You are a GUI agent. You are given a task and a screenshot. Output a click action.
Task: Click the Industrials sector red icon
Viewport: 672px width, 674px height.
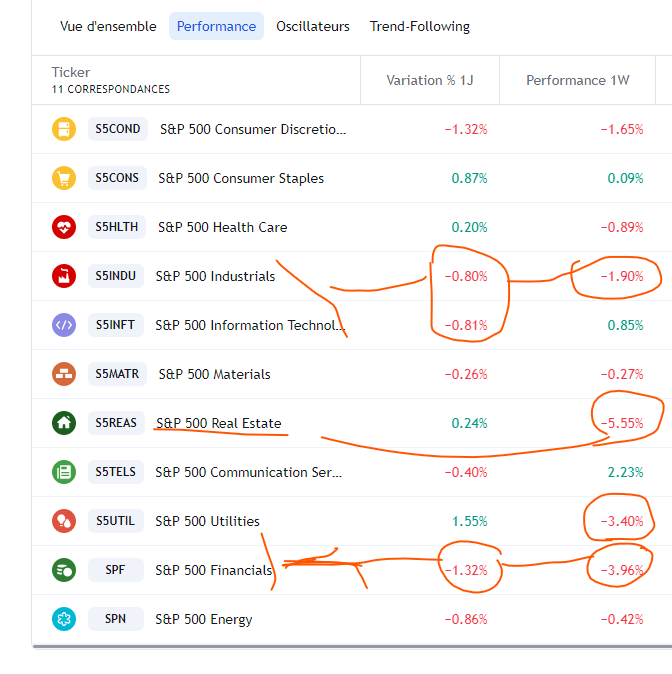pyautogui.click(x=64, y=276)
